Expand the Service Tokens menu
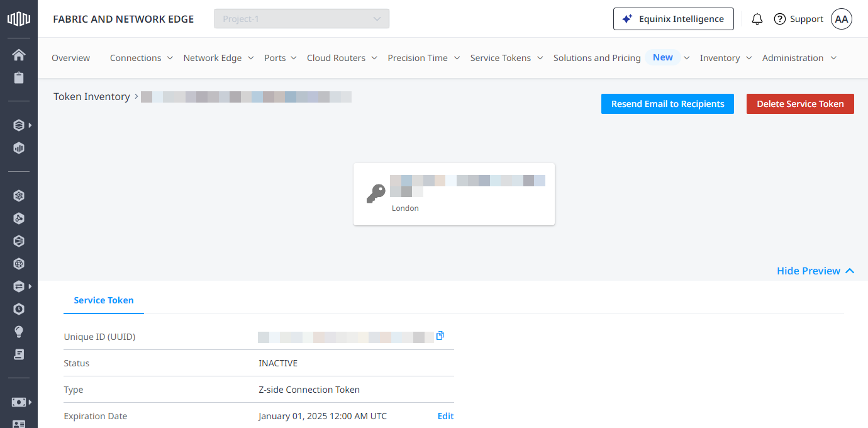The width and height of the screenshot is (868, 428). click(506, 58)
